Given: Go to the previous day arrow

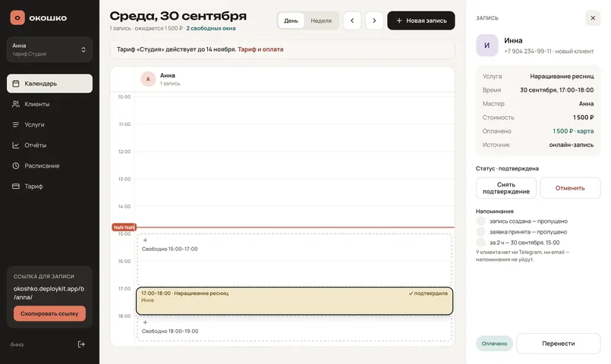Looking at the screenshot, I should coord(352,20).
